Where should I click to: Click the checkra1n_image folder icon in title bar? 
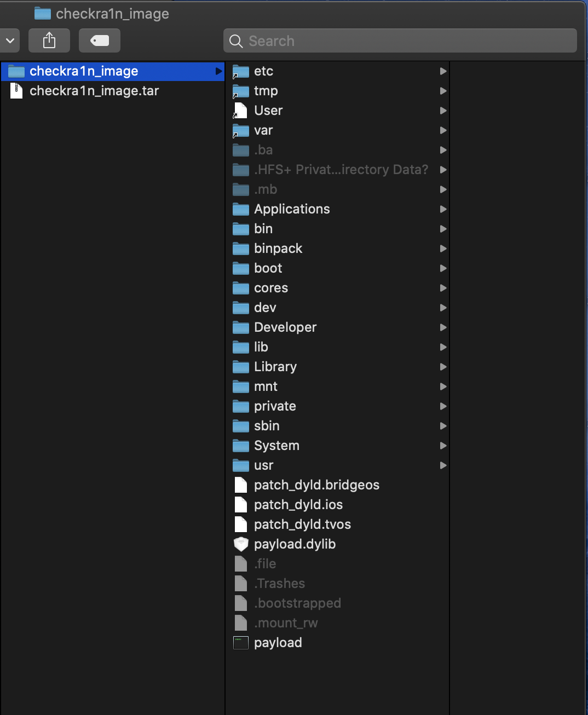43,13
